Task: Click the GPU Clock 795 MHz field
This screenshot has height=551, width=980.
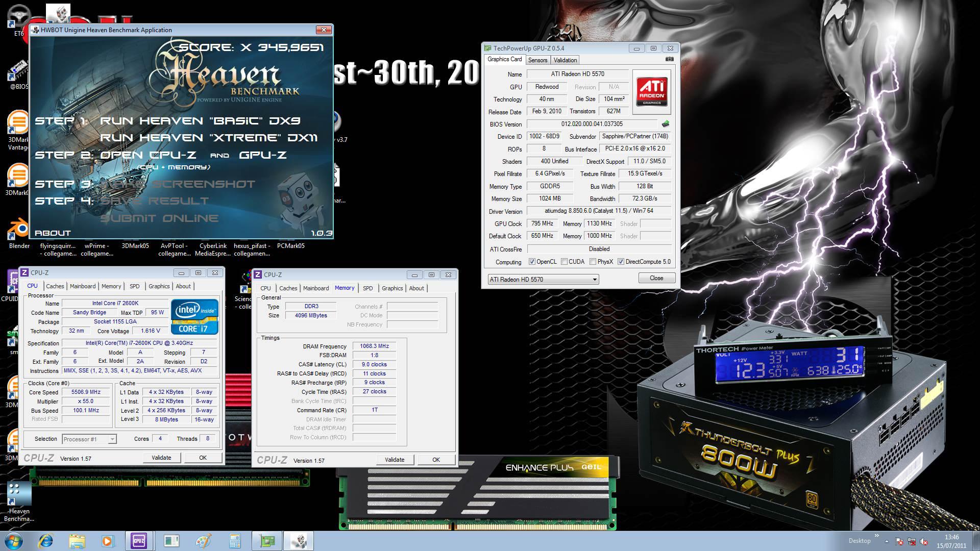Action: click(x=542, y=224)
